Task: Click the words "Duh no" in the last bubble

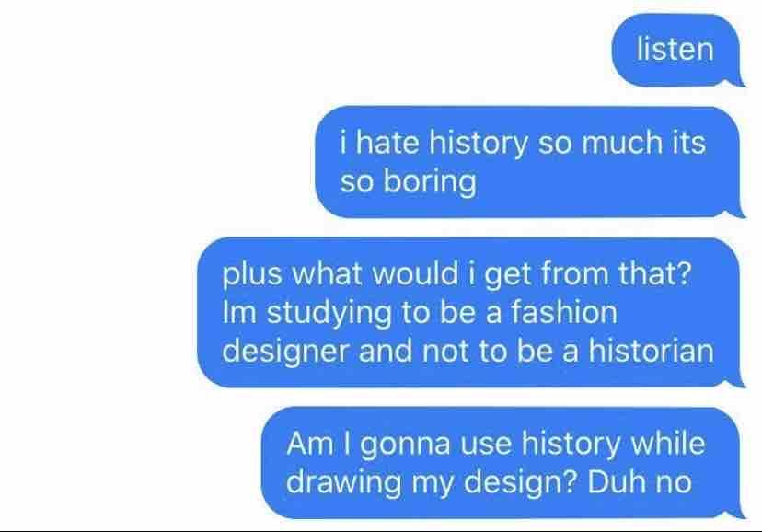Action: coord(640,482)
